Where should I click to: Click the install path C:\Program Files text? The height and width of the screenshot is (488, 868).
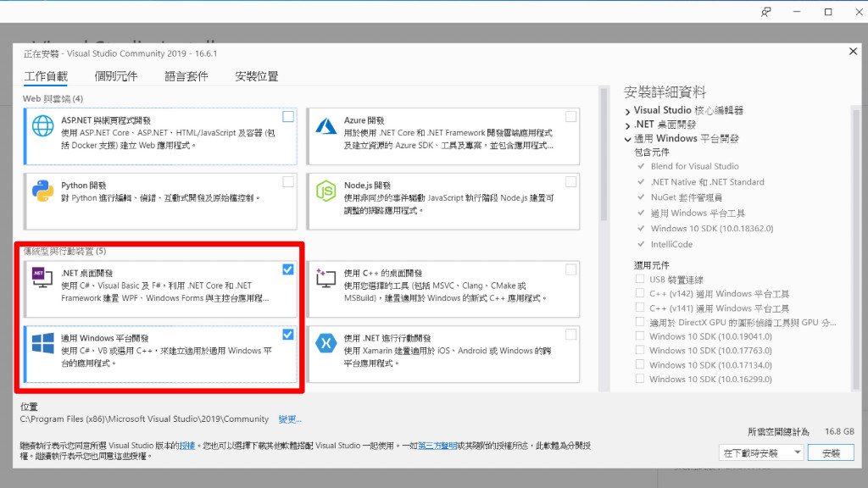tap(144, 419)
